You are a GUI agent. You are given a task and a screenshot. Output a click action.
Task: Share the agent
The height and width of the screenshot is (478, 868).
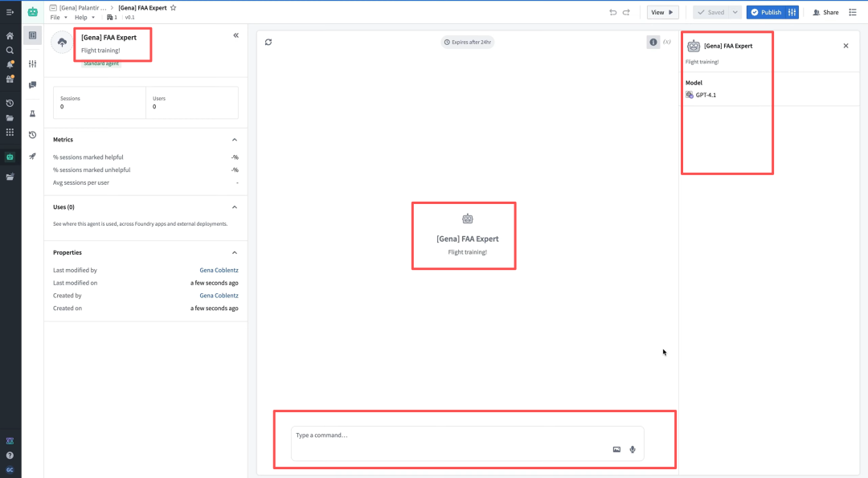(825, 12)
